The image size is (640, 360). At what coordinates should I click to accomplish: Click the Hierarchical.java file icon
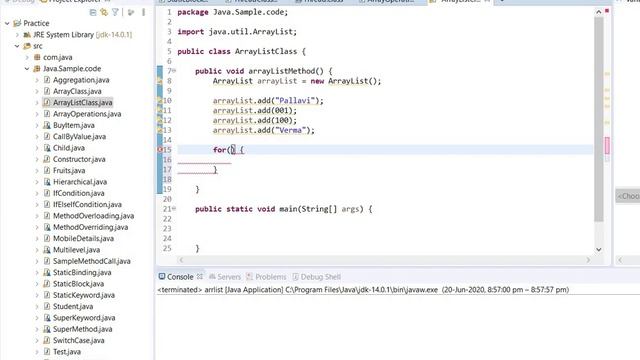coord(47,182)
